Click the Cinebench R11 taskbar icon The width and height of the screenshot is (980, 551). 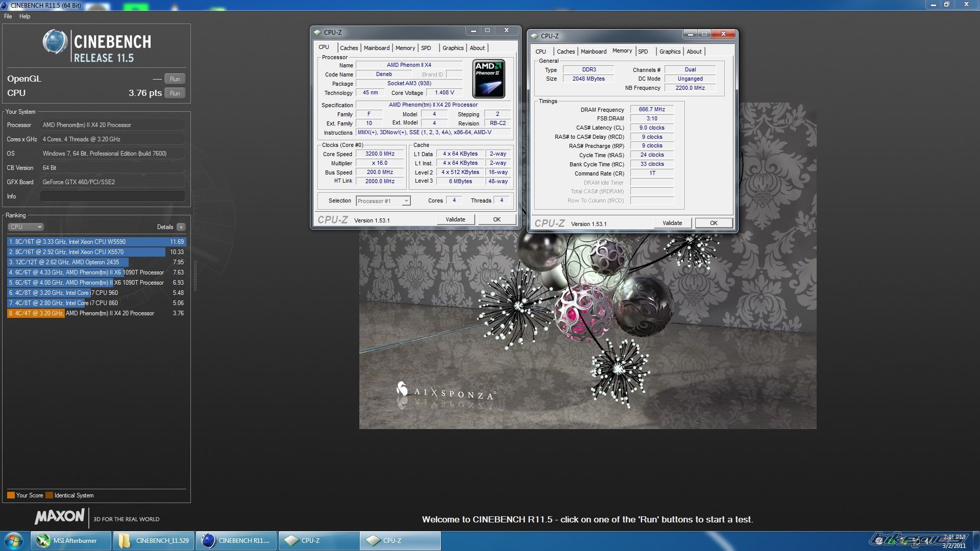(x=236, y=541)
